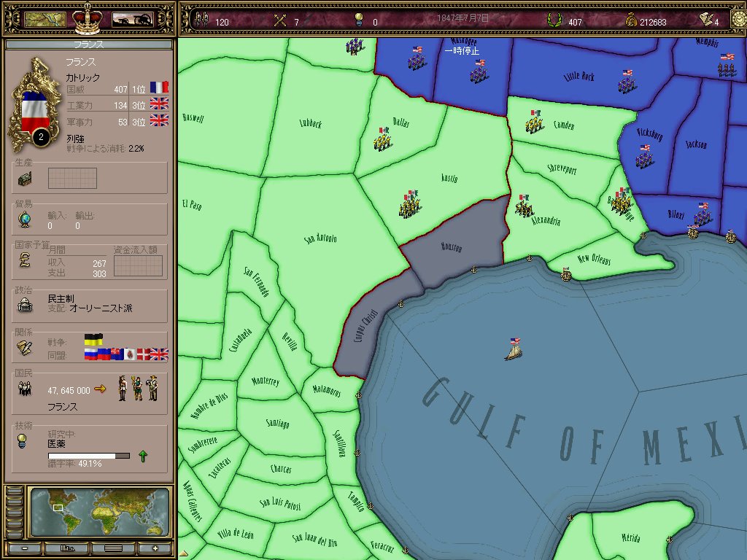Viewport: 747px width, 560px height.
Task: Select the army near Alexandria
Action: point(524,206)
